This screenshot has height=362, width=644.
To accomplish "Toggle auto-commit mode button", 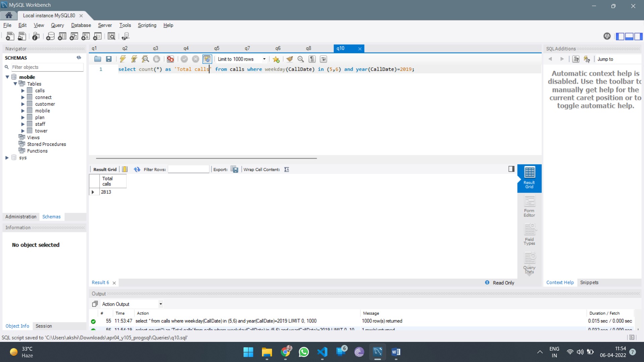I will [x=207, y=59].
